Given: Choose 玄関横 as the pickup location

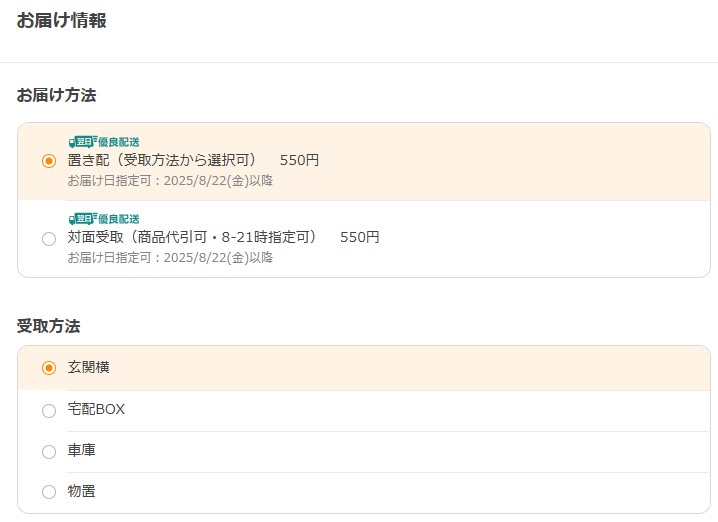Looking at the screenshot, I should [49, 368].
